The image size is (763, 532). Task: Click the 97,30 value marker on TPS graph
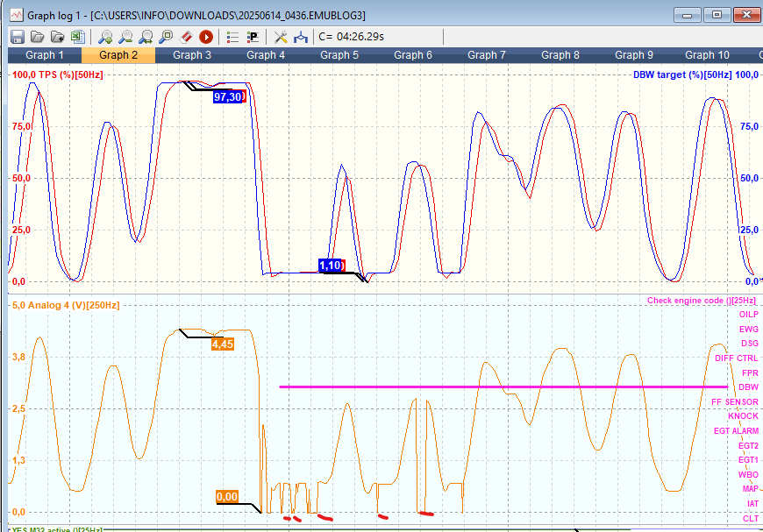(x=228, y=96)
